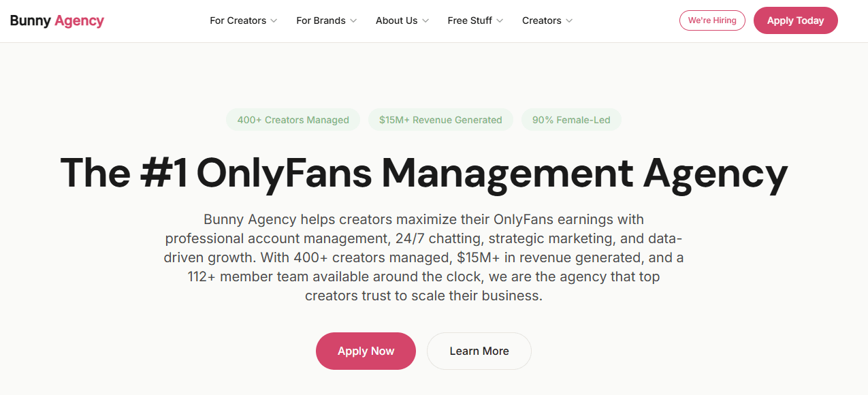Image resolution: width=868 pixels, height=395 pixels.
Task: Expand the About Us chevron arrow
Action: point(425,21)
